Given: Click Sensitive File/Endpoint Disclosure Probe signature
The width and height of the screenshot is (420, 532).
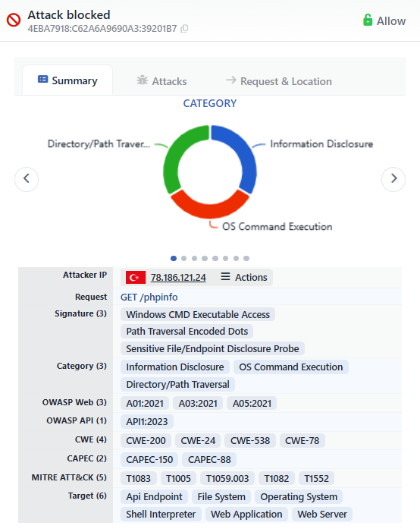Looking at the screenshot, I should click(x=212, y=349).
